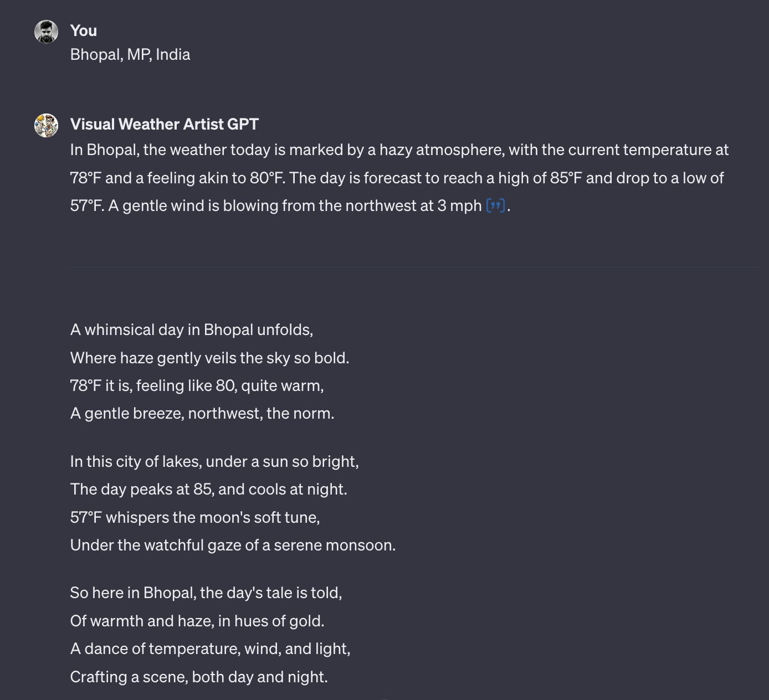Viewport: 769px width, 700px height.
Task: Click the "You" sender name
Action: point(84,30)
